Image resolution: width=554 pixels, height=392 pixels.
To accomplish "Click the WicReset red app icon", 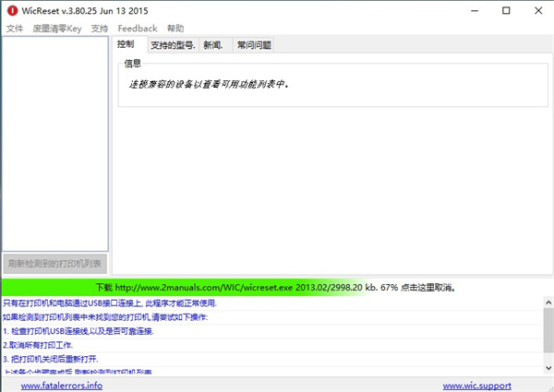I will (12, 10).
